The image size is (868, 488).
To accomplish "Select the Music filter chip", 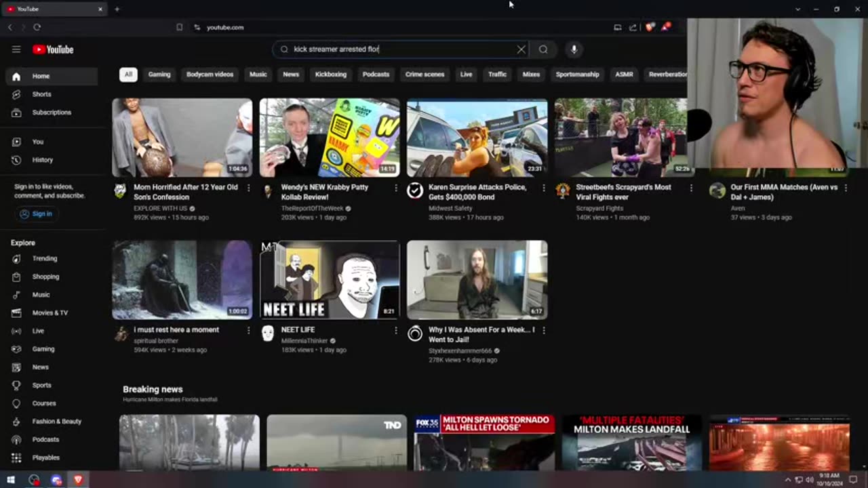I will click(258, 75).
